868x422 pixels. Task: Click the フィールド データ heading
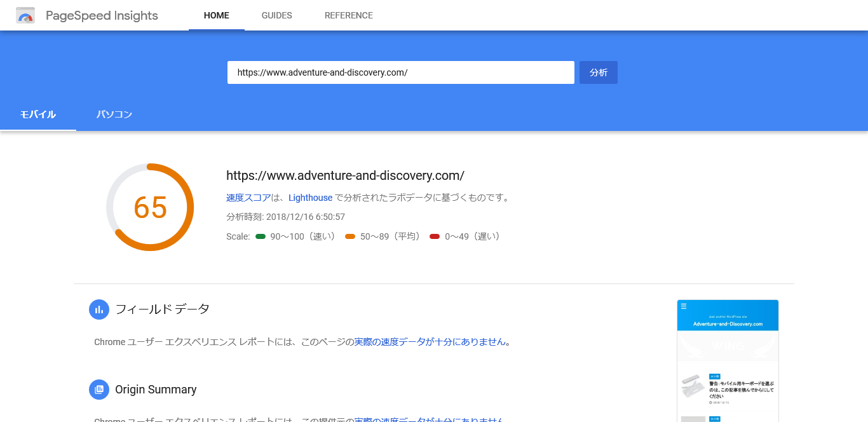coord(162,310)
